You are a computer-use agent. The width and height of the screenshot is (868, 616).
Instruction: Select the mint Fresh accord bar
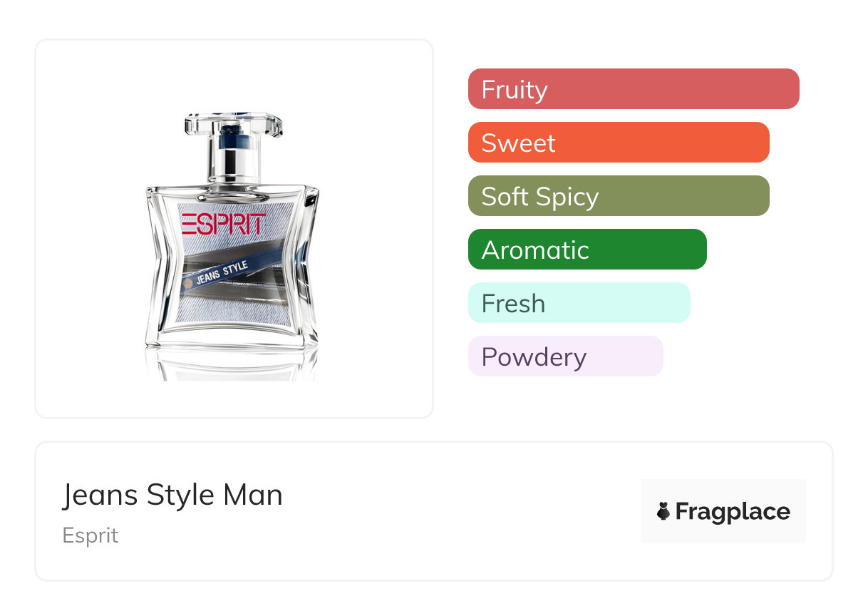coord(579,303)
